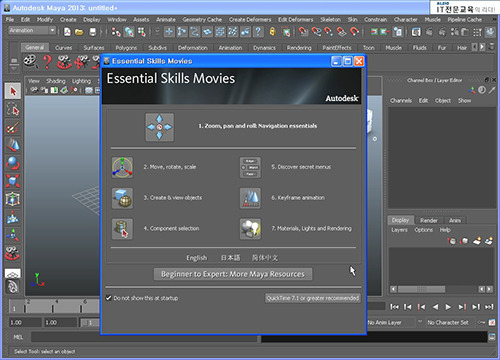This screenshot has height=360, width=500.
Task: Open the Layers menu in Layer Editor
Action: coord(399,230)
